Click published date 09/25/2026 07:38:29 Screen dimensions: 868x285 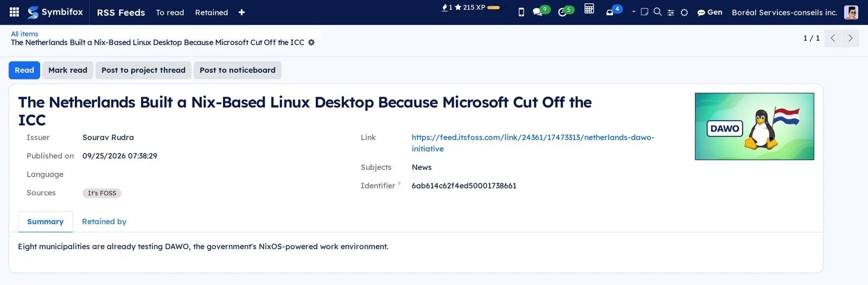[120, 156]
